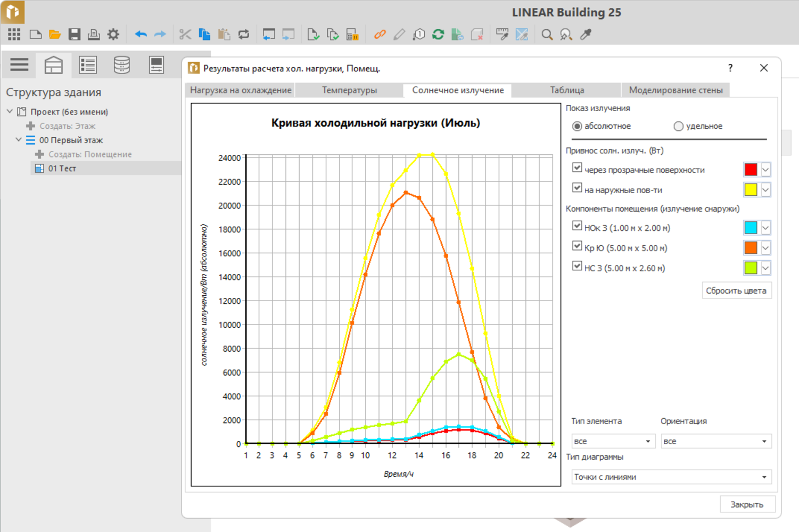The width and height of the screenshot is (799, 532).
Task: Click the print icon in toolbar
Action: 94,35
